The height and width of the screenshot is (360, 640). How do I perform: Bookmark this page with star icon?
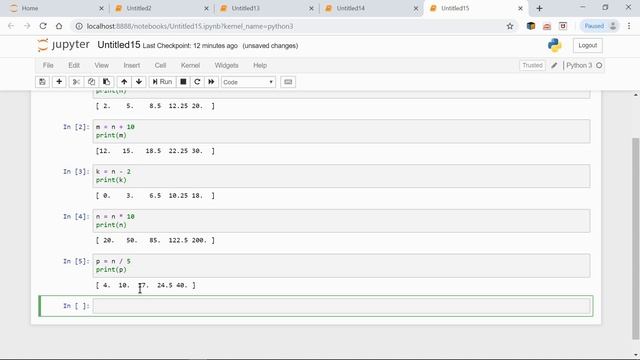510,26
